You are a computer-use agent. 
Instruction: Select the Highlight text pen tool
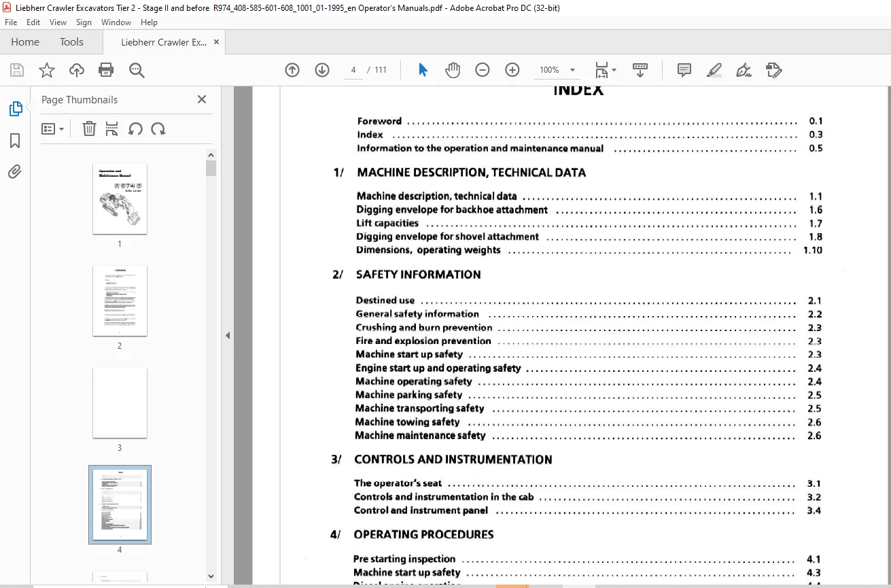(x=714, y=70)
